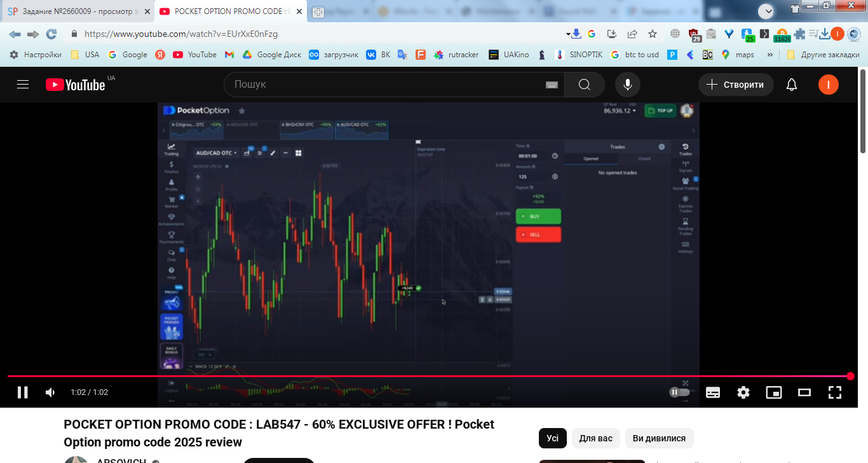Image resolution: width=868 pixels, height=463 pixels.
Task: Pause the video playback
Action: tap(22, 392)
